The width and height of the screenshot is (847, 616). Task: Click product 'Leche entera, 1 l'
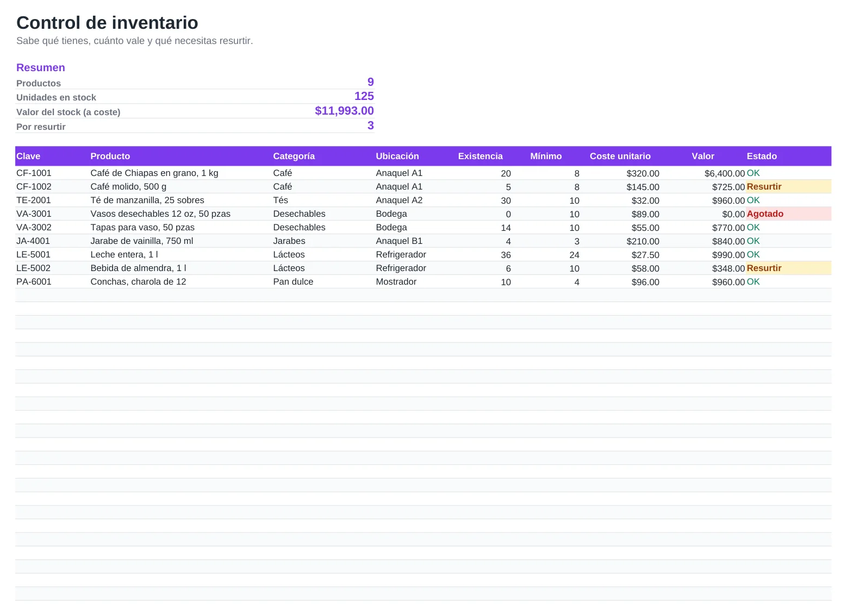pos(124,254)
